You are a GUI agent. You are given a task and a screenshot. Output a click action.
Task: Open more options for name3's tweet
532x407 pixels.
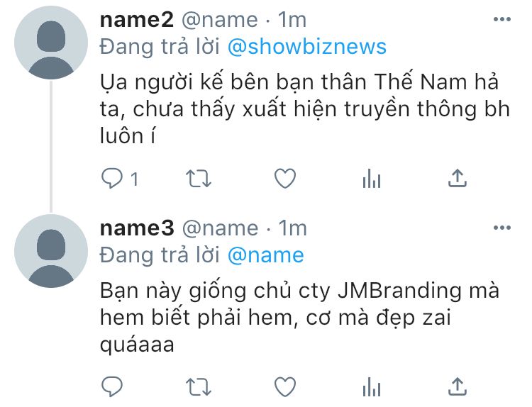502,228
